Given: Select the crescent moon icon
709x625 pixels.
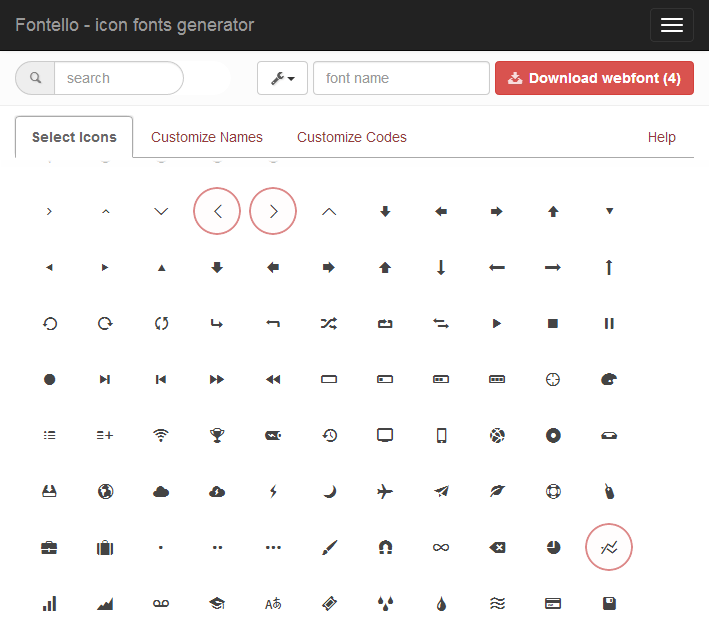Looking at the screenshot, I should point(329,491).
